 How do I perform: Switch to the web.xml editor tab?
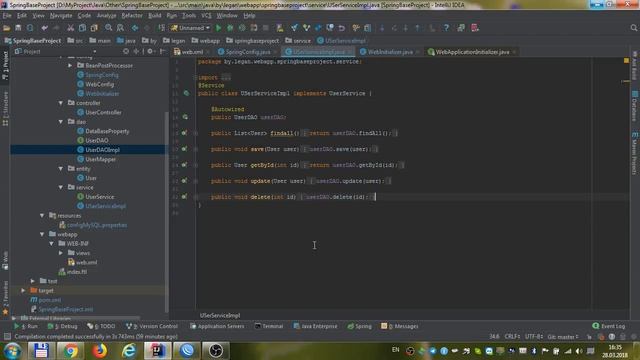point(192,52)
